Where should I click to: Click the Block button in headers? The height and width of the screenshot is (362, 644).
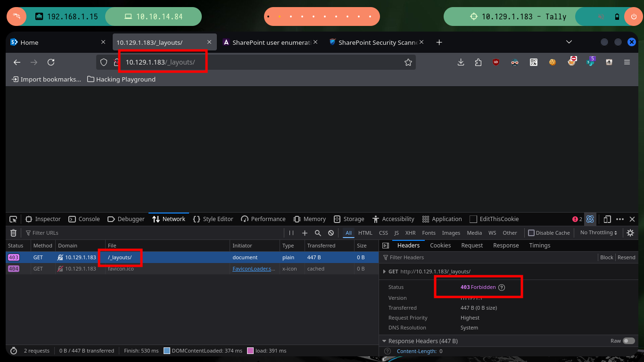point(607,257)
